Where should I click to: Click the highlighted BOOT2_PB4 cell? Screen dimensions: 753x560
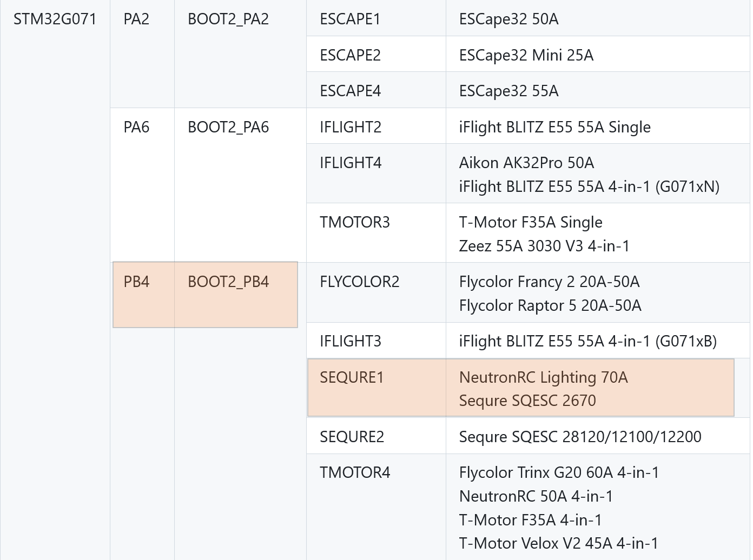(x=236, y=295)
